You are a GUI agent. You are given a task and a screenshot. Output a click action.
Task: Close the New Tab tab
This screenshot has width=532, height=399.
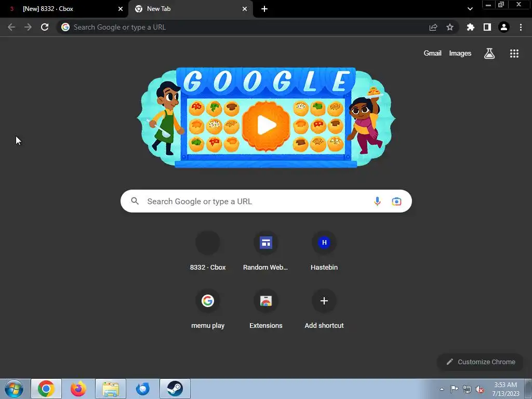[245, 9]
